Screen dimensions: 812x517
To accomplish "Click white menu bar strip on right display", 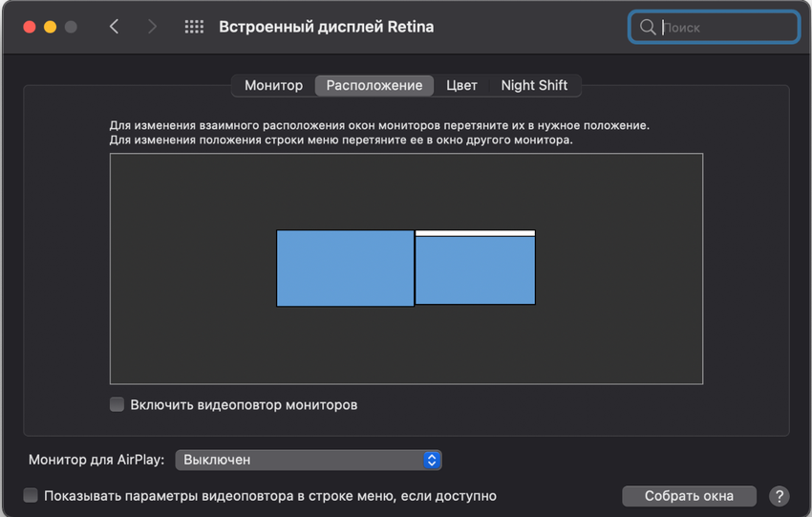I will tap(475, 233).
